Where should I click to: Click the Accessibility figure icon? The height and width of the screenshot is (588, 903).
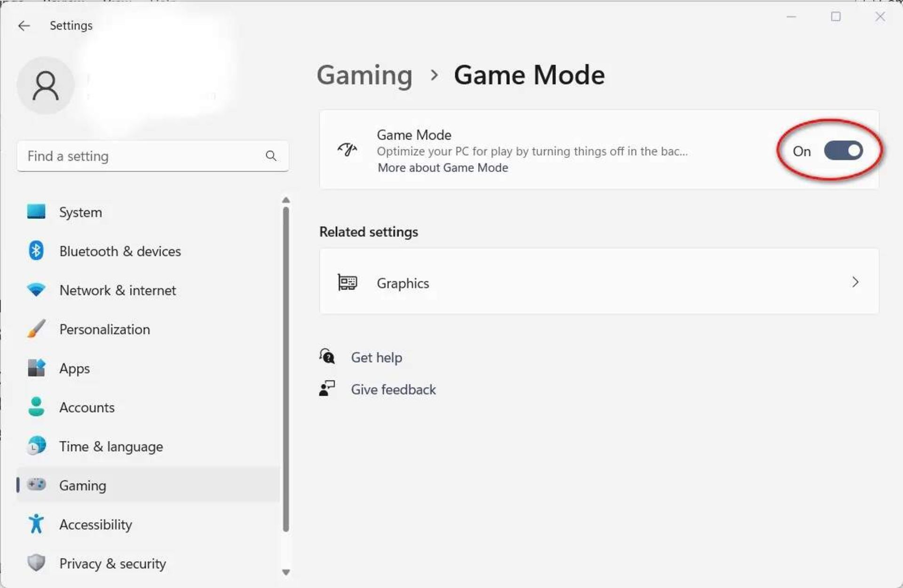36,524
